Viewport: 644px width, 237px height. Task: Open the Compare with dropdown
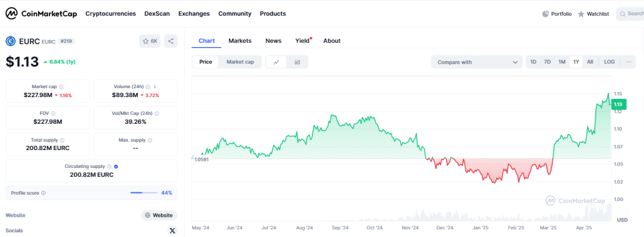[x=476, y=62]
